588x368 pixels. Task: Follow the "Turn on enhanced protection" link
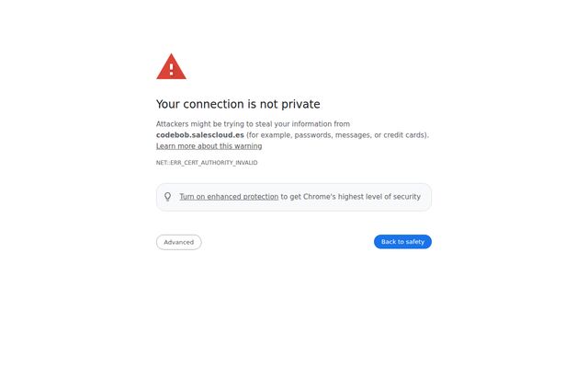tap(229, 197)
